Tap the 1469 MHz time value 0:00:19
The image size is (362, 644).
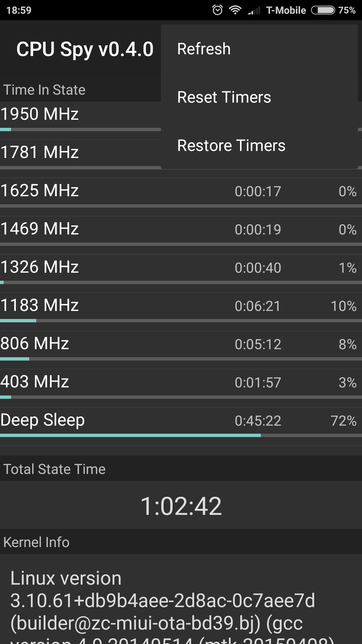tap(258, 230)
